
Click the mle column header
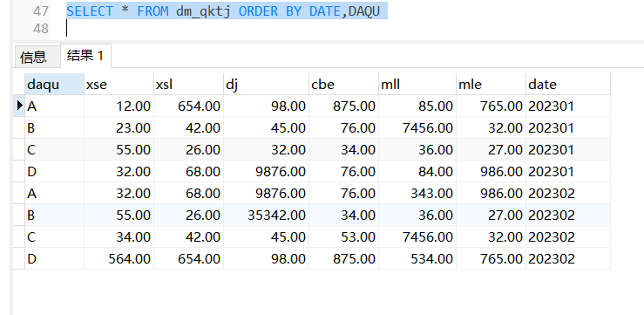[x=491, y=85]
